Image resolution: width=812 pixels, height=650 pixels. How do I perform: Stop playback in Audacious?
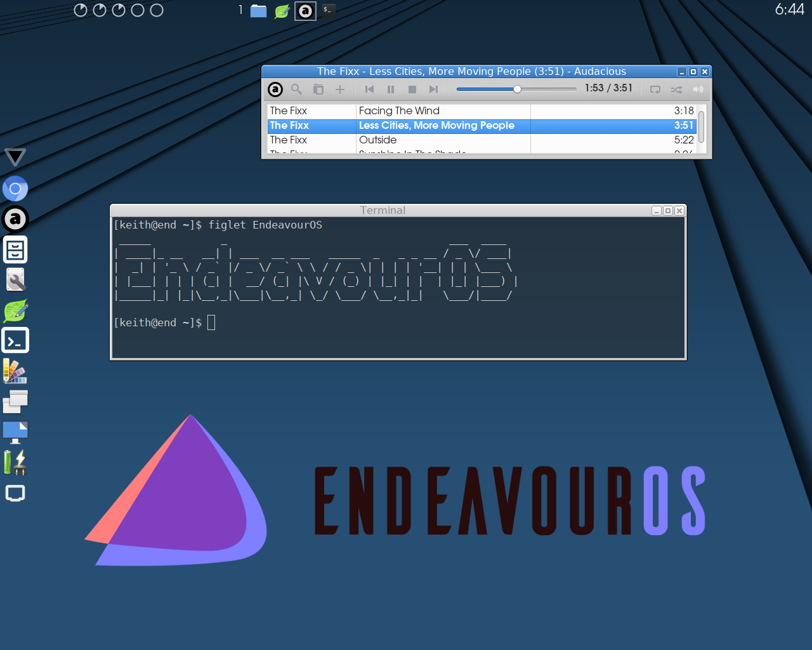pyautogui.click(x=412, y=90)
